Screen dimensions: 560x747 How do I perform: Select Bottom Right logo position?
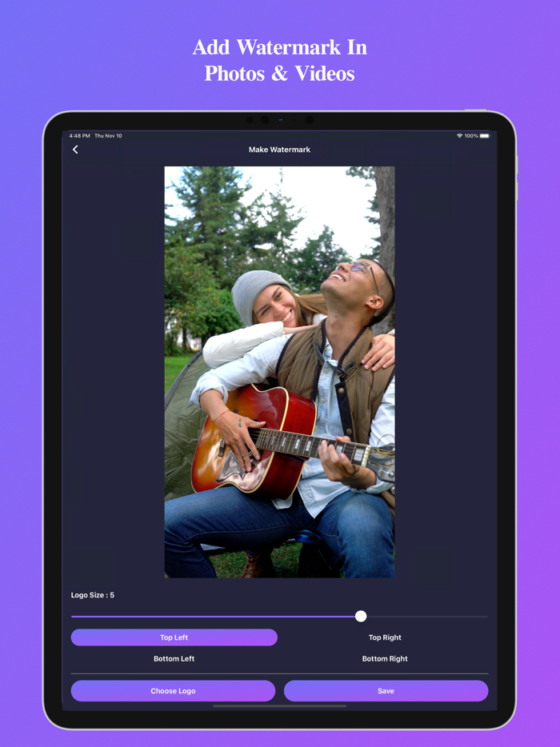[385, 658]
